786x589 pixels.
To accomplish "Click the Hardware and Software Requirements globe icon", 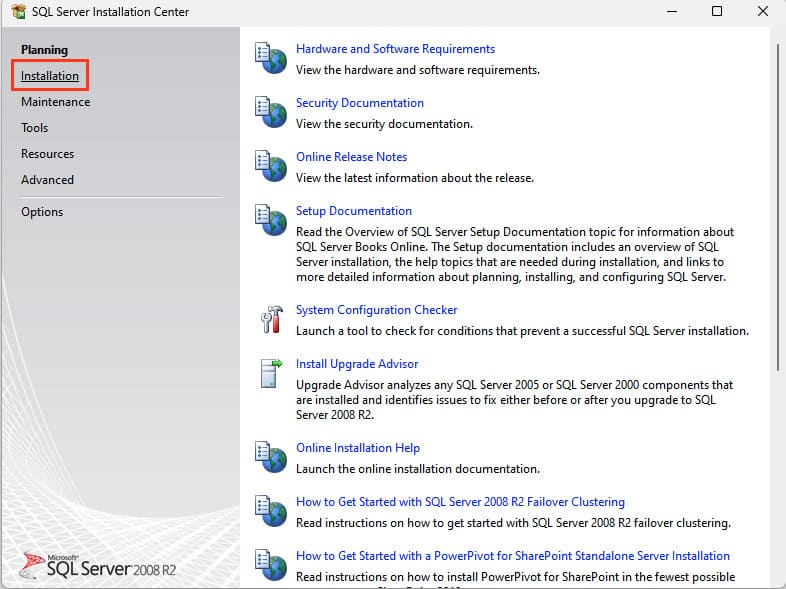I will (x=270, y=59).
